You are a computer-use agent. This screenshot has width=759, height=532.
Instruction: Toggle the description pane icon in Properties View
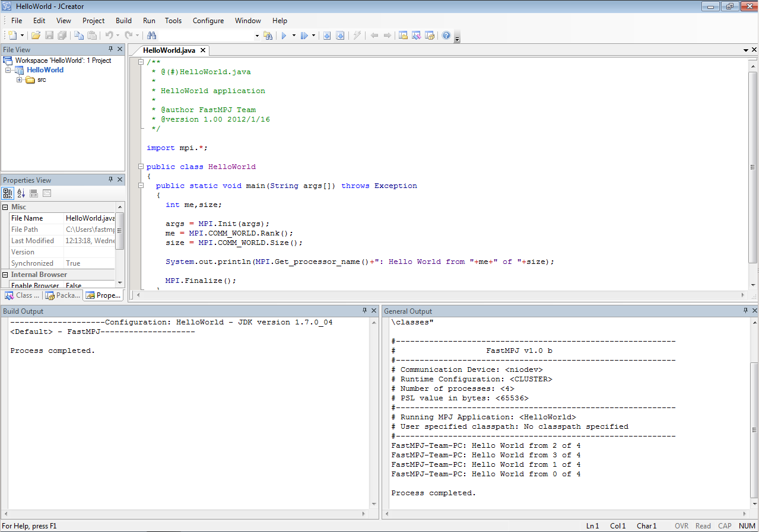click(34, 193)
